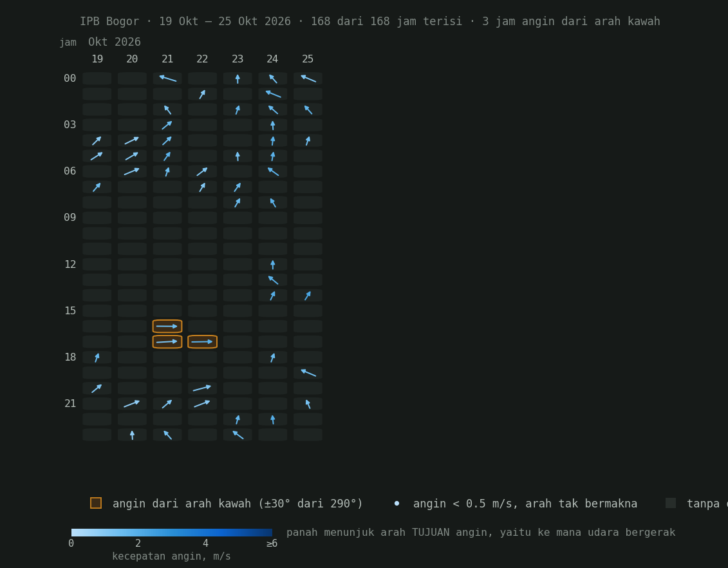Select the '≥6' colorbar tick label
This screenshot has height=568, width=728.
[272, 544]
